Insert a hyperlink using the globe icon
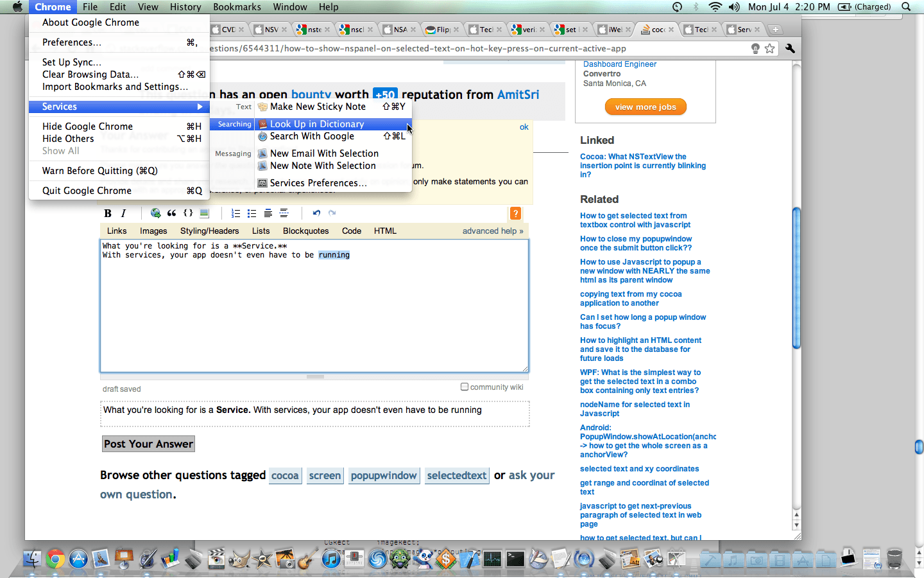 [x=155, y=213]
